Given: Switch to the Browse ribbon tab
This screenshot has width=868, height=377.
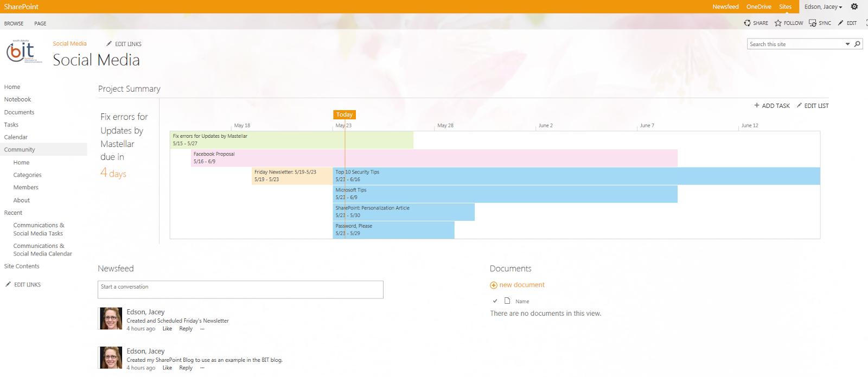Looking at the screenshot, I should [14, 23].
